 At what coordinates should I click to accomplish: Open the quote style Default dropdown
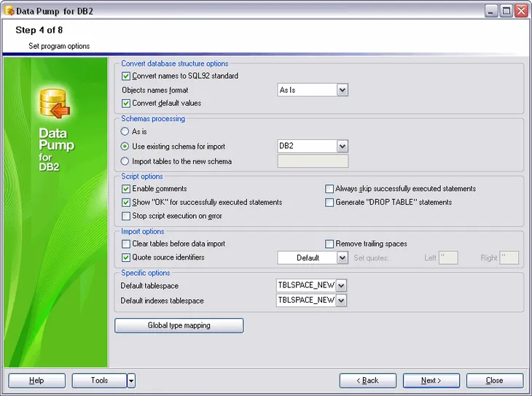pyautogui.click(x=343, y=257)
